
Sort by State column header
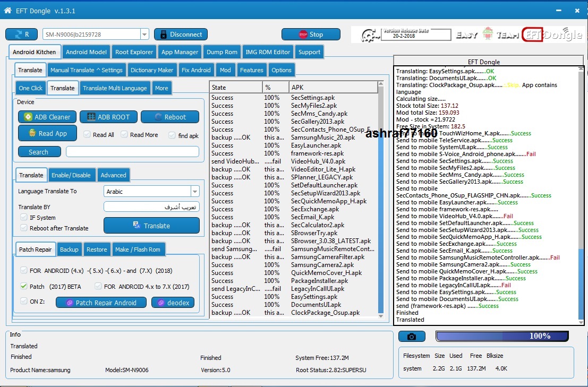pyautogui.click(x=236, y=87)
